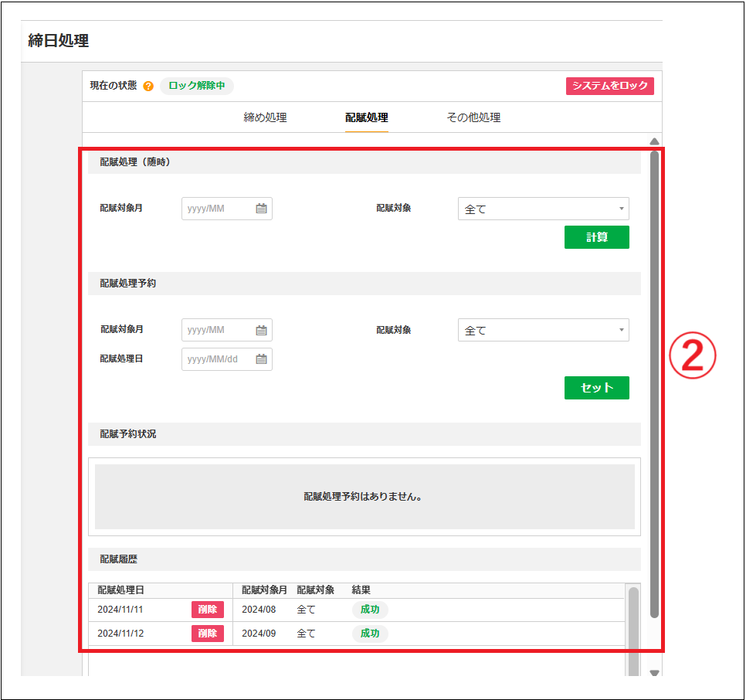Delete the 2024/11/11 allocation history entry
Viewport: 746px width, 700px height.
pyautogui.click(x=207, y=609)
